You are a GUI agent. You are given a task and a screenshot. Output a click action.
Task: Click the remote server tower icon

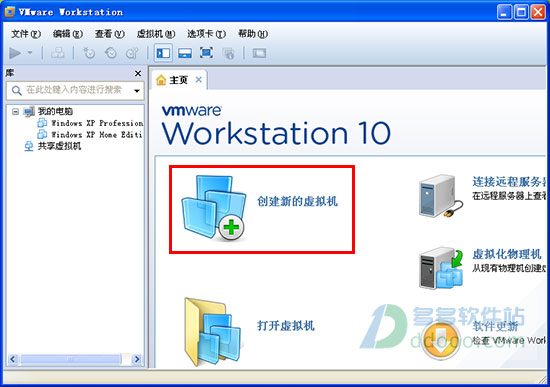click(441, 196)
